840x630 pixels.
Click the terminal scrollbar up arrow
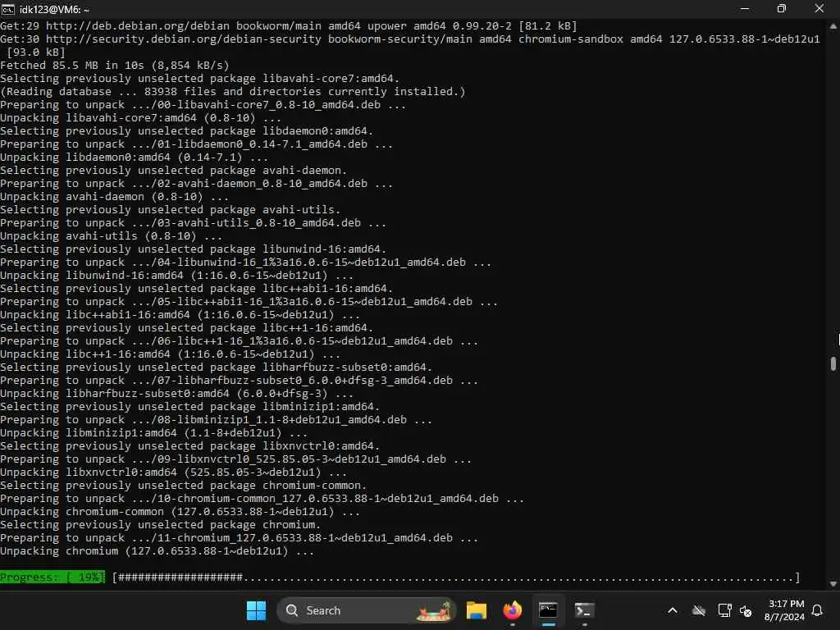click(x=833, y=25)
